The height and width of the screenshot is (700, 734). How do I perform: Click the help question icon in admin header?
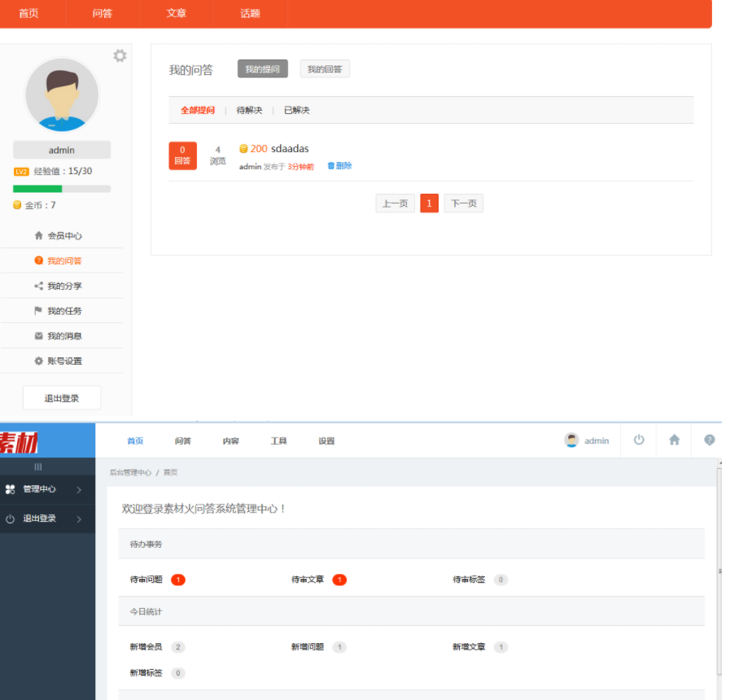pyautogui.click(x=710, y=440)
